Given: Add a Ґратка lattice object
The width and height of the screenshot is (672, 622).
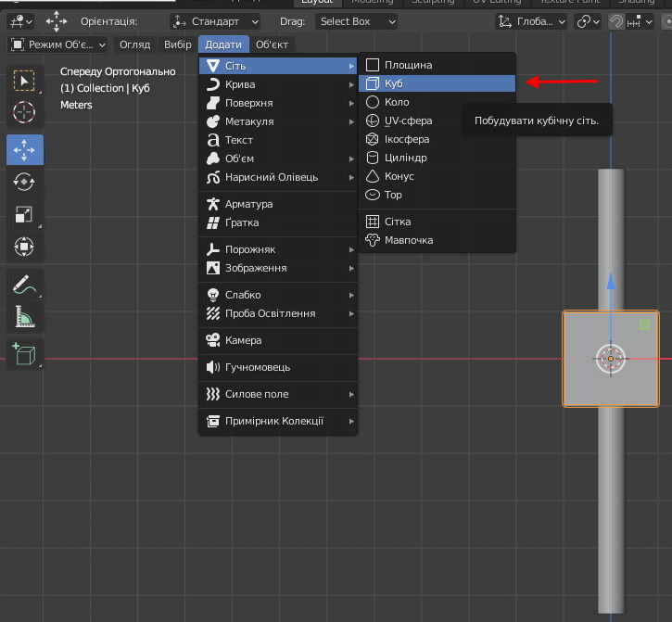Looking at the screenshot, I should 279,222.
